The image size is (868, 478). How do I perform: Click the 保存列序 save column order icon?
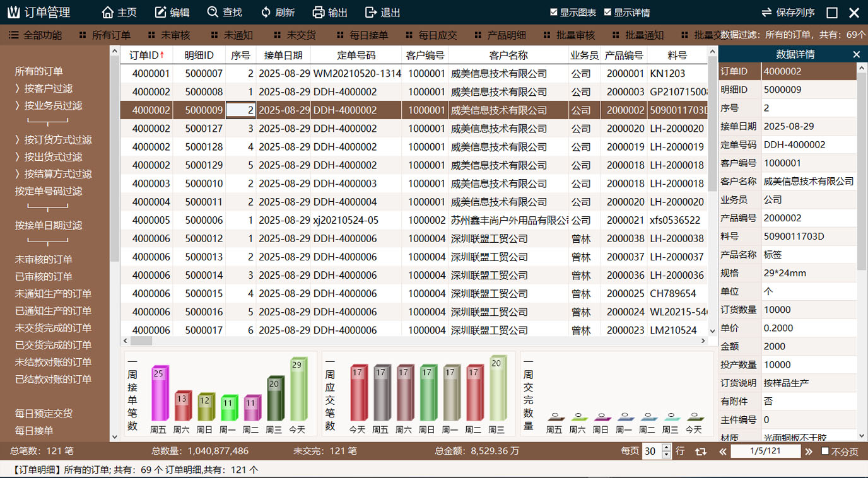766,13
